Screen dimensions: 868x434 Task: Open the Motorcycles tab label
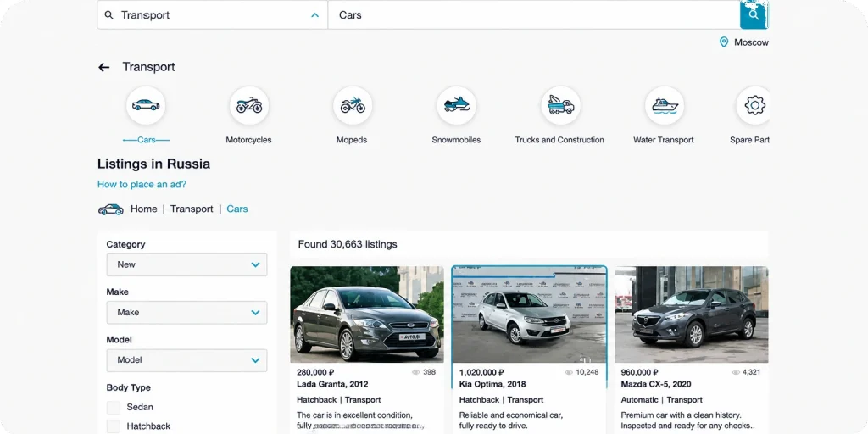coord(248,140)
